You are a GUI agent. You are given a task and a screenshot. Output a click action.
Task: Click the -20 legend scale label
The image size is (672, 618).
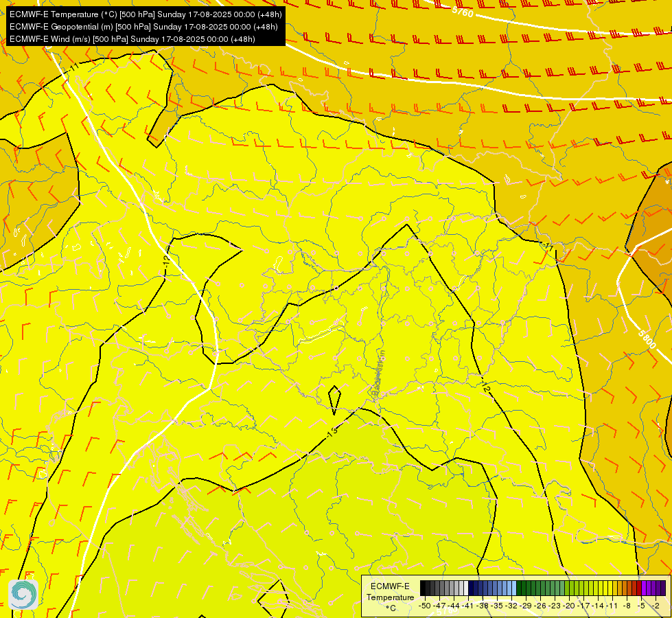coord(569,606)
